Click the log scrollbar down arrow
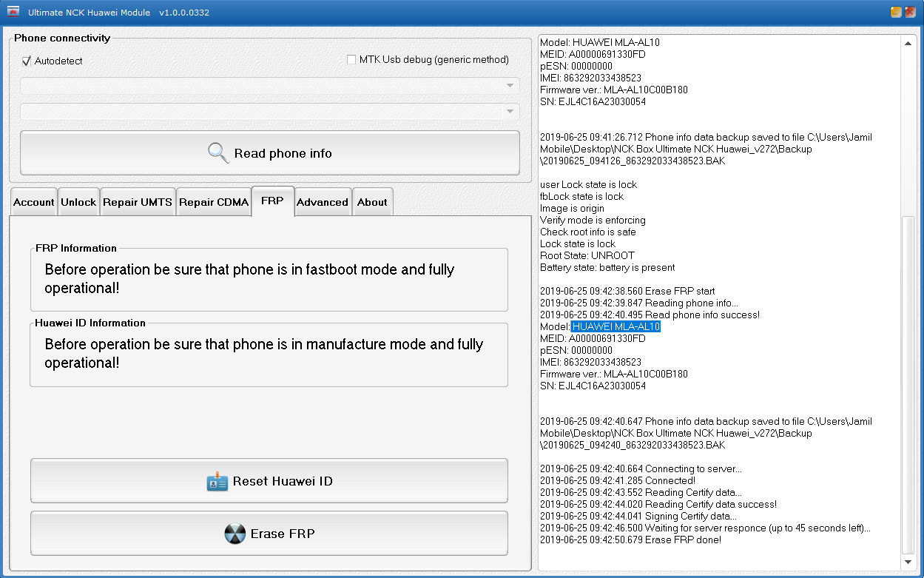 pyautogui.click(x=908, y=562)
